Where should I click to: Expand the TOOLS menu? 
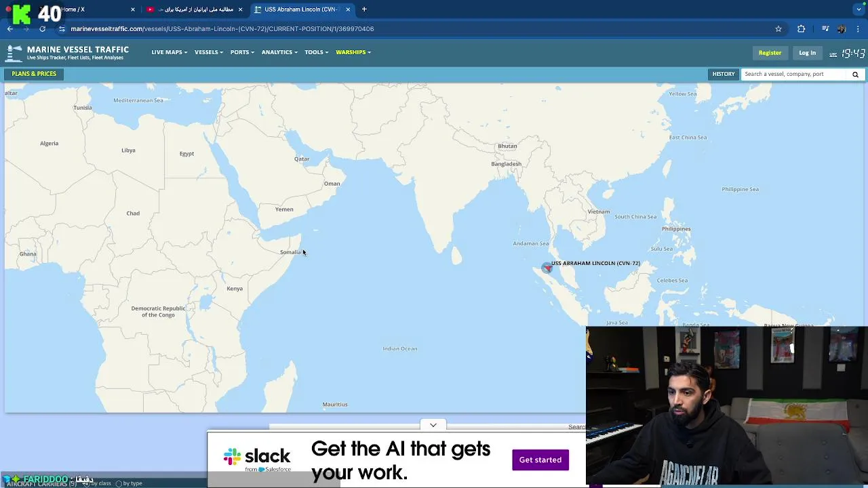coord(316,52)
